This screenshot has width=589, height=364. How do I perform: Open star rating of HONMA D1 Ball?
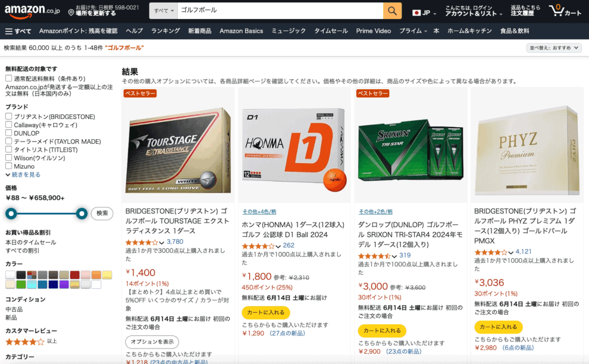point(261,246)
